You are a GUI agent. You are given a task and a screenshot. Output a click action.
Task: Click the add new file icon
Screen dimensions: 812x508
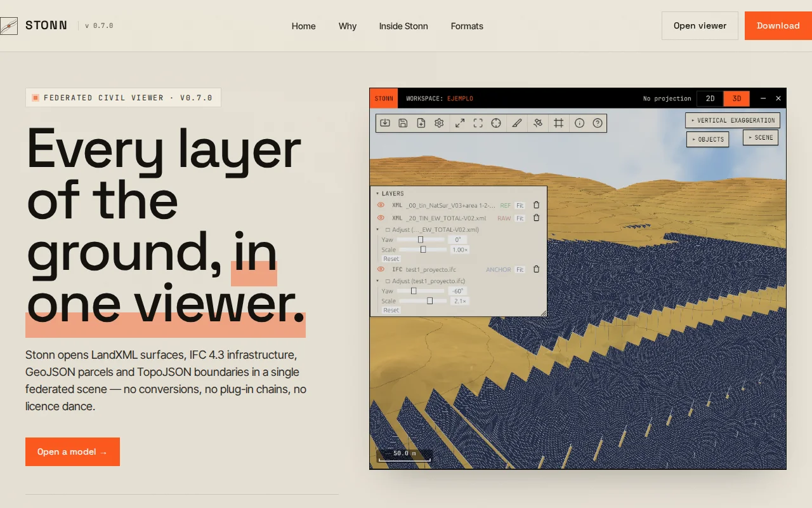pyautogui.click(x=421, y=123)
